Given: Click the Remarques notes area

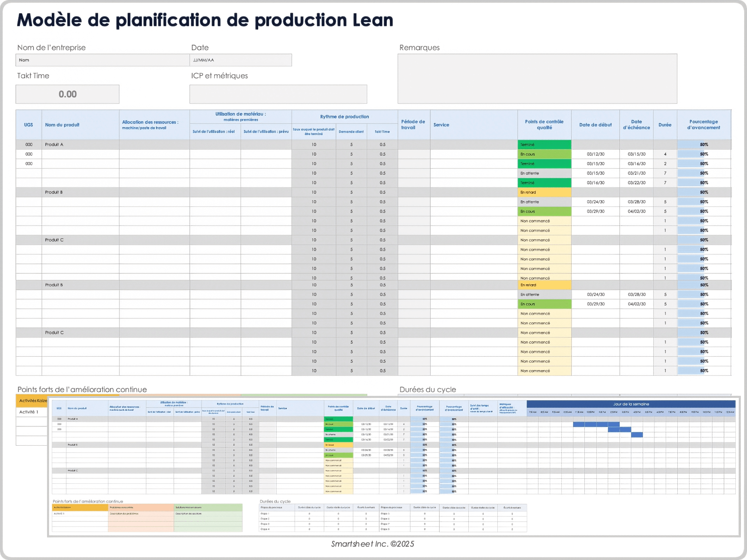Looking at the screenshot, I should 537,78.
